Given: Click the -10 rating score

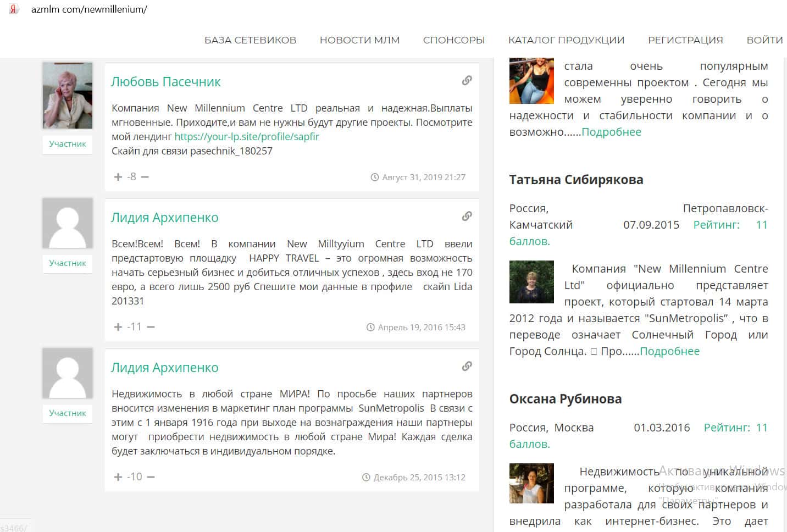Looking at the screenshot, I should click(134, 477).
